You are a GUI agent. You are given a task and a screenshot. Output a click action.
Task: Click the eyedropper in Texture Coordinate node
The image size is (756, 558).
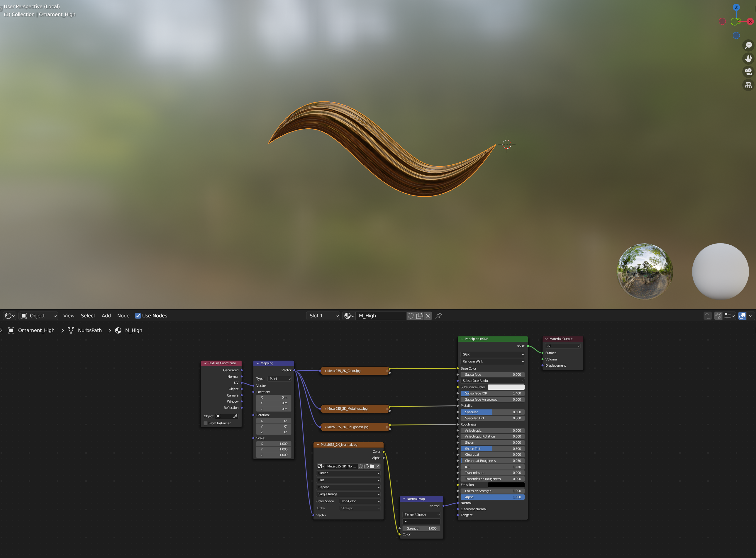(235, 416)
